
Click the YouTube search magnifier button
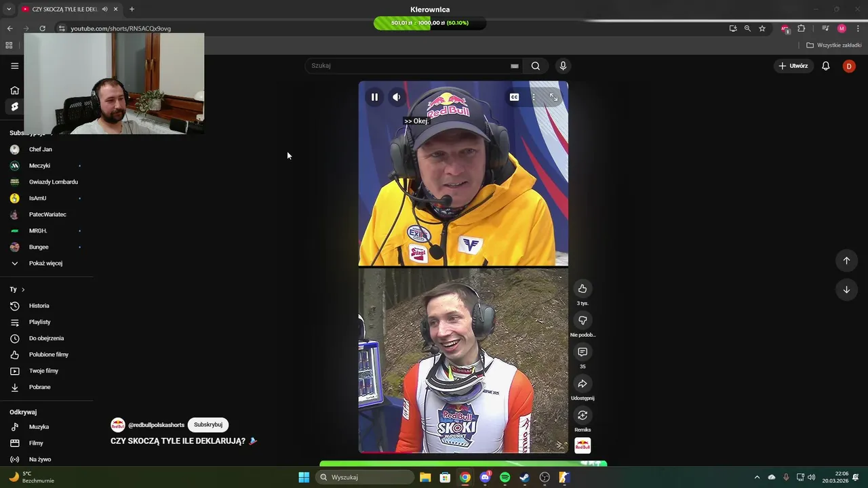[536, 66]
